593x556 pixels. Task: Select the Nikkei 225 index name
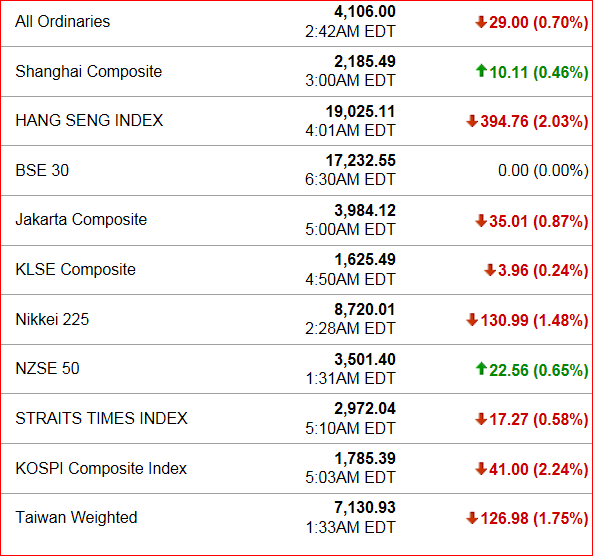coord(52,320)
